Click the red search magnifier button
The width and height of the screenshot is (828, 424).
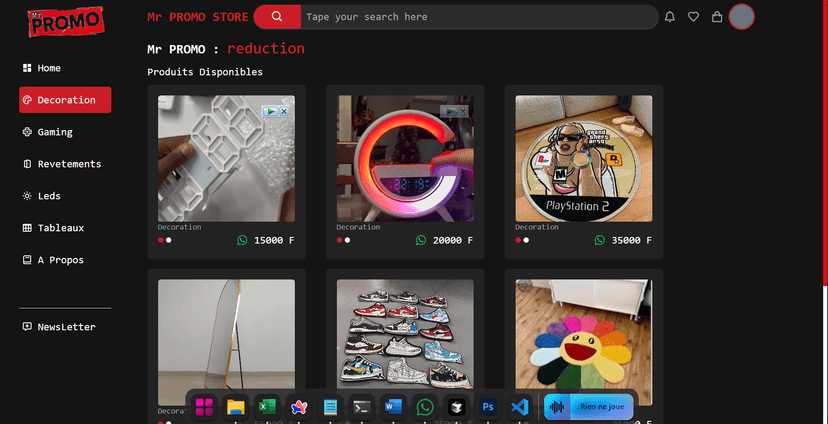pos(277,17)
